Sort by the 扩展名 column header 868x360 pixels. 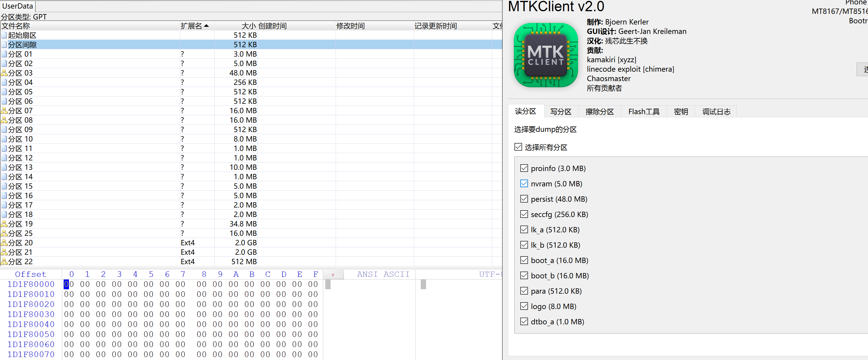point(197,26)
